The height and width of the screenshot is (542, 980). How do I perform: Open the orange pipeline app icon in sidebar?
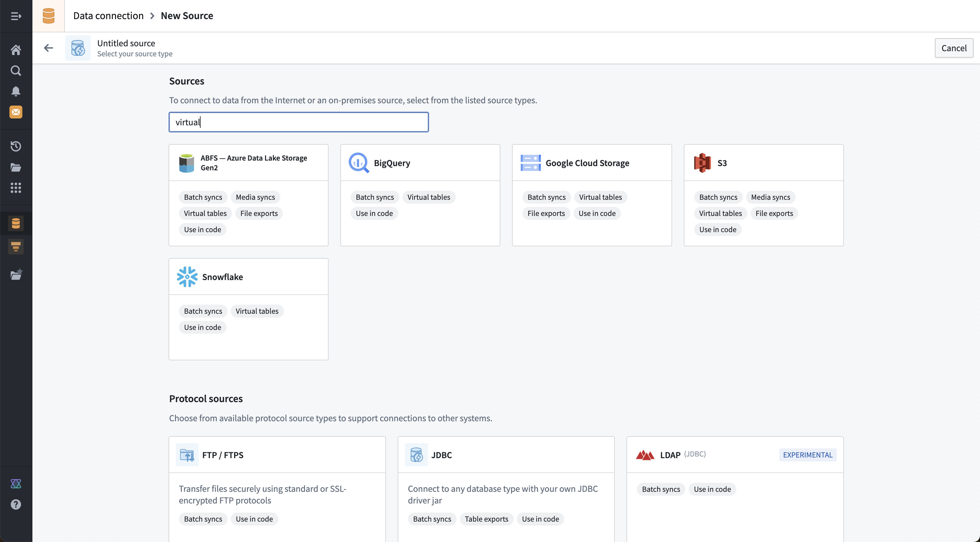pyautogui.click(x=16, y=247)
